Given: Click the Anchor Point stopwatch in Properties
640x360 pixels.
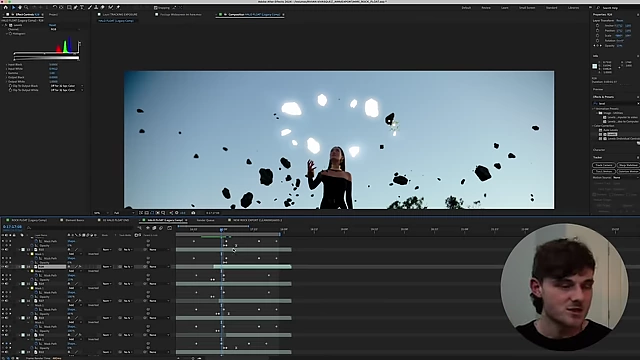Looking at the screenshot, I should pyautogui.click(x=598, y=25).
